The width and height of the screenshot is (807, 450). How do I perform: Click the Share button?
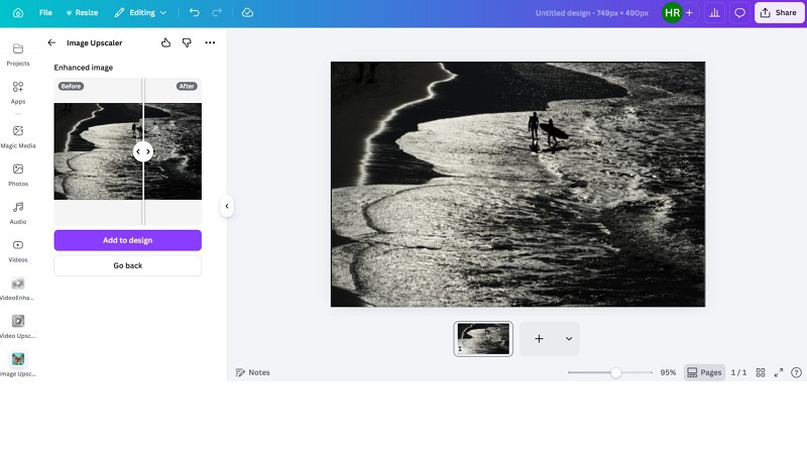[779, 13]
